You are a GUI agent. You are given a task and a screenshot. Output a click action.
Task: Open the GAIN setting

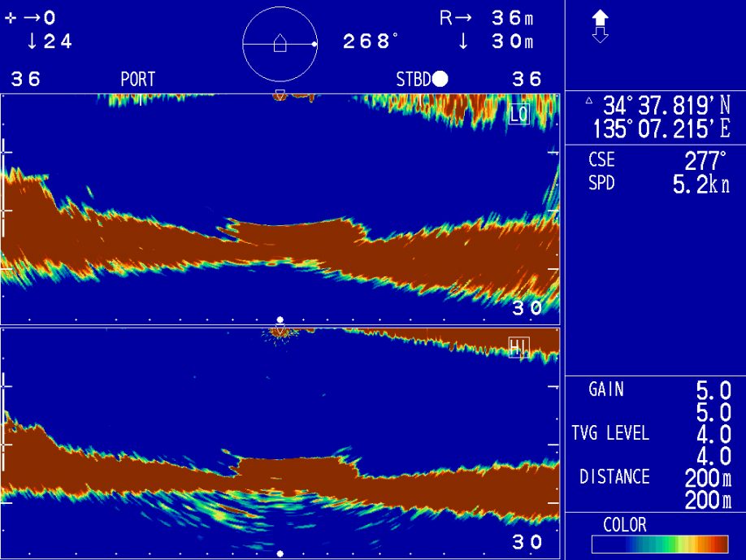(606, 390)
